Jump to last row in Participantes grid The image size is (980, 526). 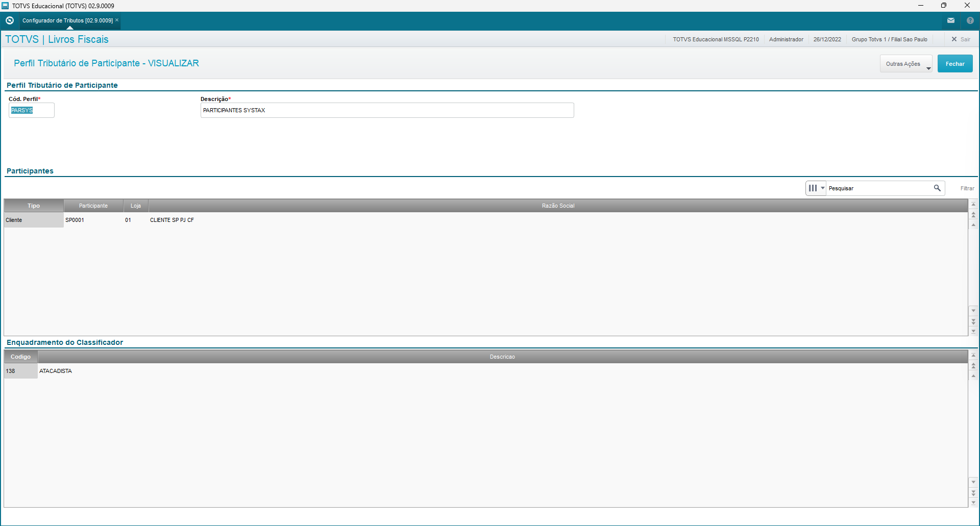coord(973,331)
